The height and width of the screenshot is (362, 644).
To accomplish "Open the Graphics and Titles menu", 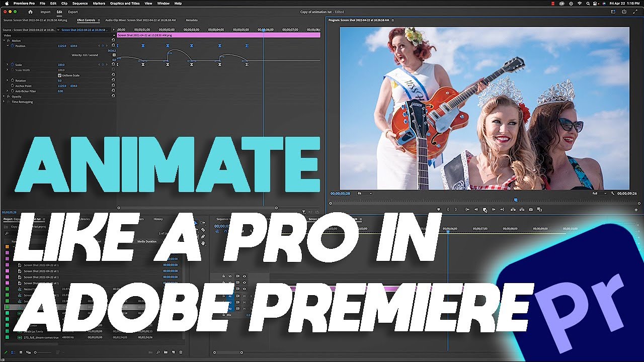I will click(125, 4).
